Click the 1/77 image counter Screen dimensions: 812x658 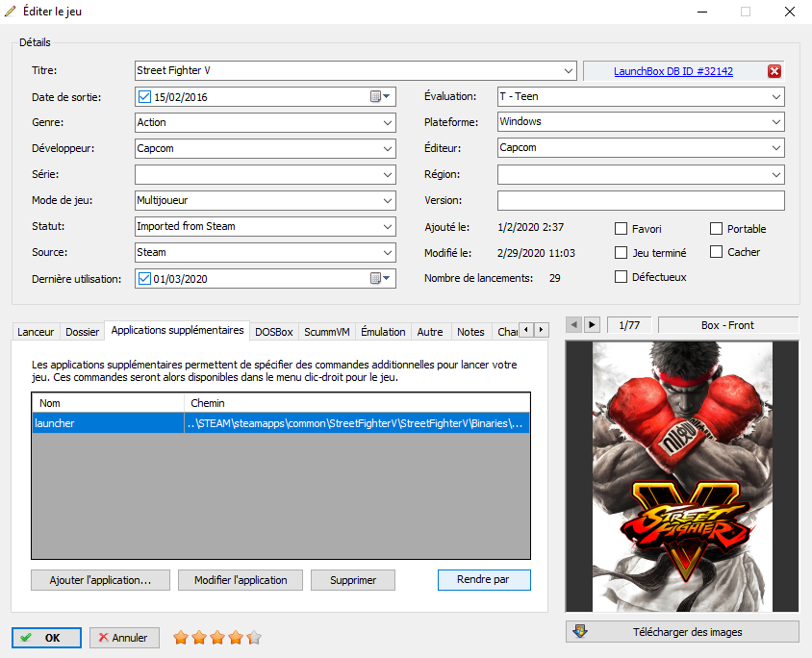pyautogui.click(x=629, y=325)
